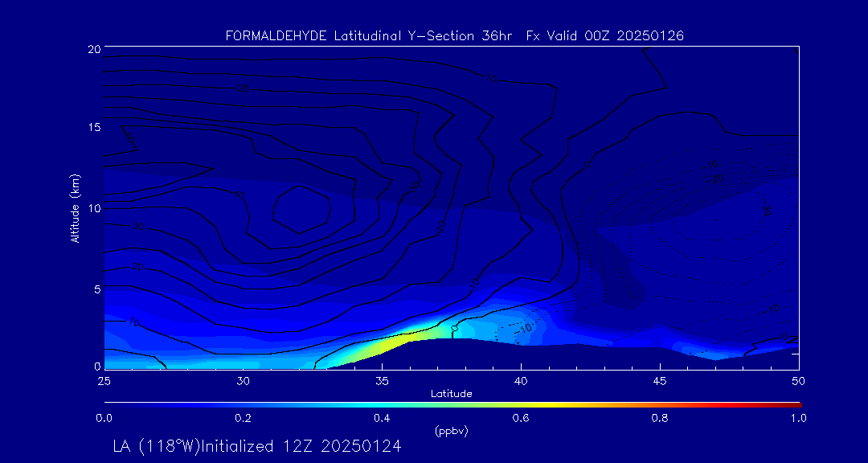Click the 0.8 color scale label

660,418
